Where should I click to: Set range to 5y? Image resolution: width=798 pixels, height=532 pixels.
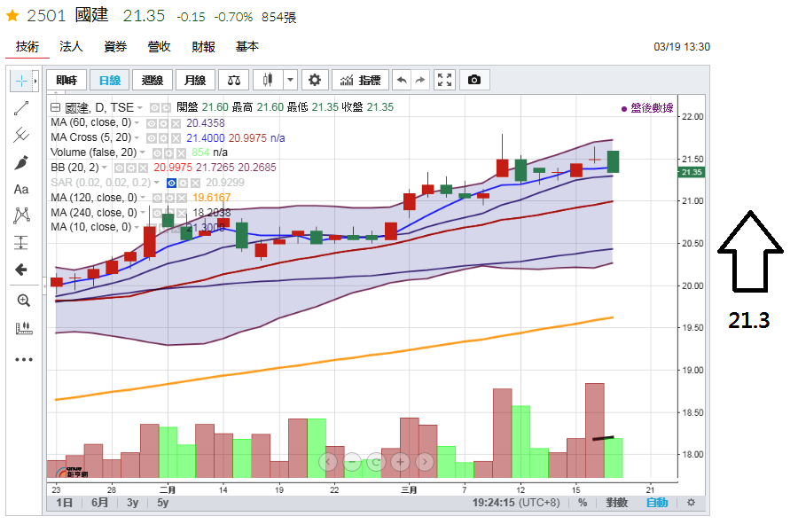pos(162,503)
